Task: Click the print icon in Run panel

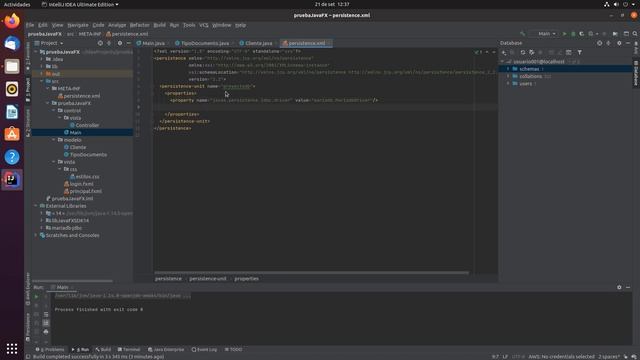Action: [46, 332]
